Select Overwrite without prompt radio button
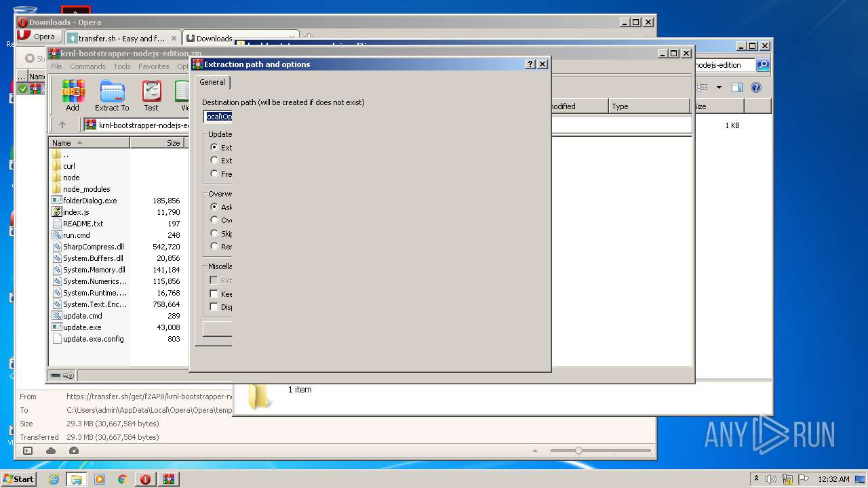Screen dimensions: 868x488 tap(214, 220)
